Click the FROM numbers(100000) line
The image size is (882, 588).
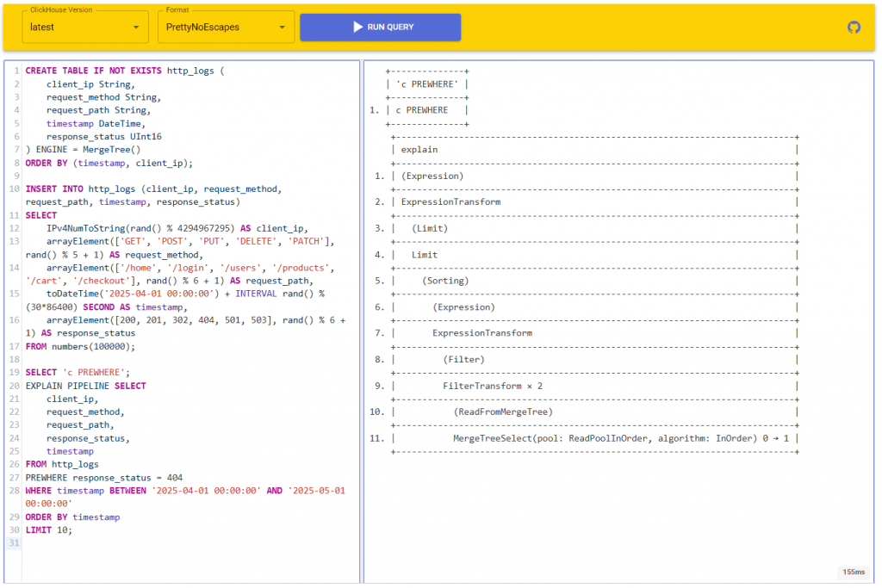click(80, 346)
